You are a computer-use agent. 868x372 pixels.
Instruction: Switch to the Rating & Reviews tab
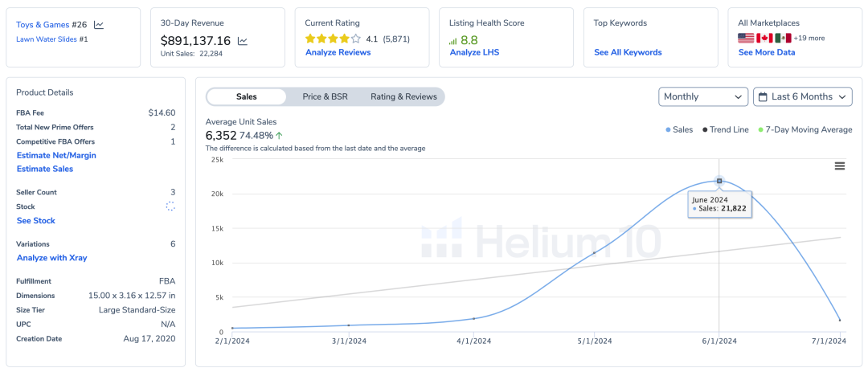(x=403, y=96)
